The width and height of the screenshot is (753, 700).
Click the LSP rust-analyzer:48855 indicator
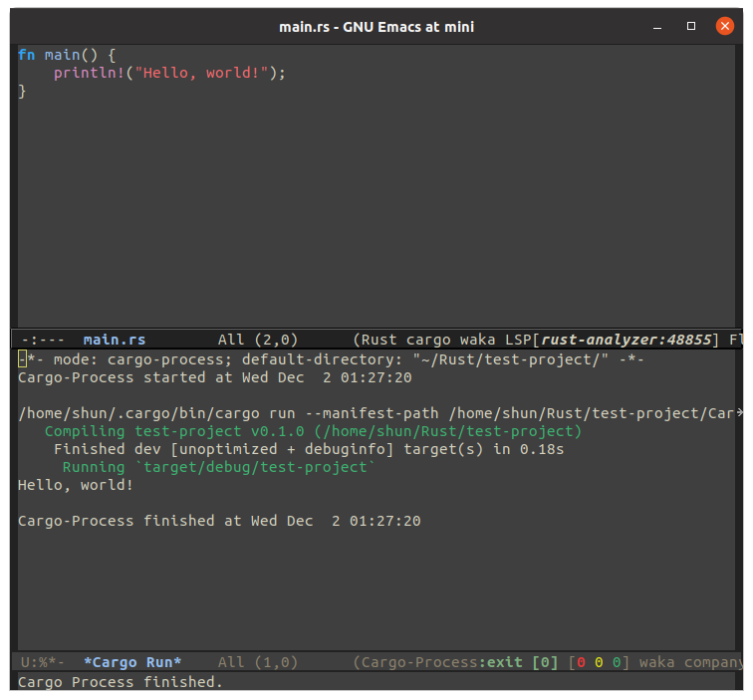(612, 340)
